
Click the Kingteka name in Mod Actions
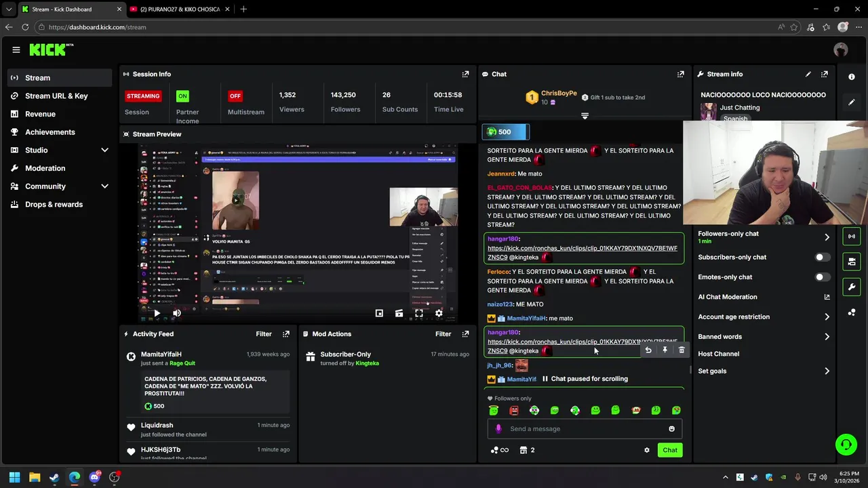[367, 363]
